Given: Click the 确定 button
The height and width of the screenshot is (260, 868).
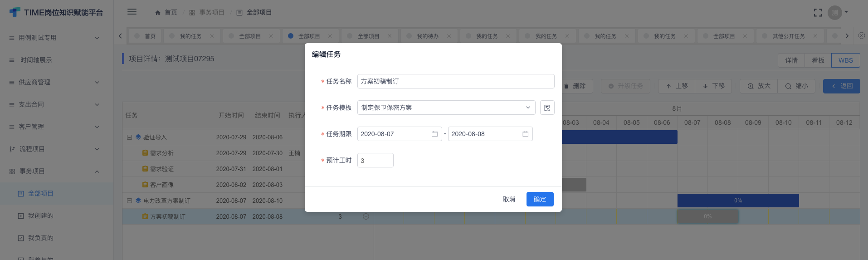Looking at the screenshot, I should [x=540, y=199].
